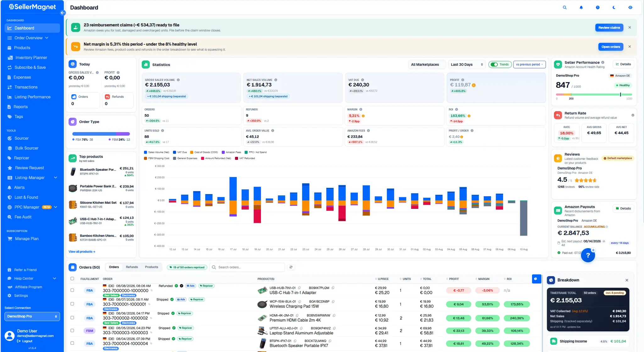The height and width of the screenshot is (352, 644).
Task: Click the account health rating bar
Action: click(594, 94)
